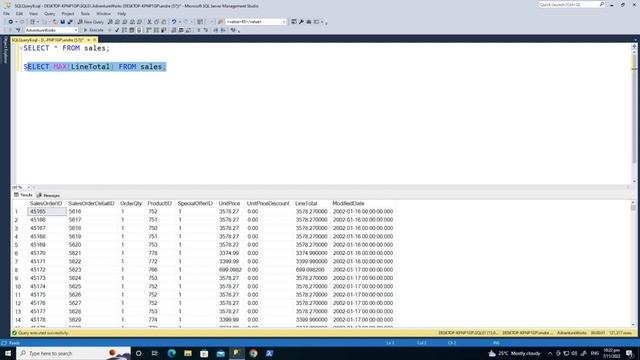Select SalesOrderID cell 45172
The width and height of the screenshot is (640, 360).
coord(47,270)
